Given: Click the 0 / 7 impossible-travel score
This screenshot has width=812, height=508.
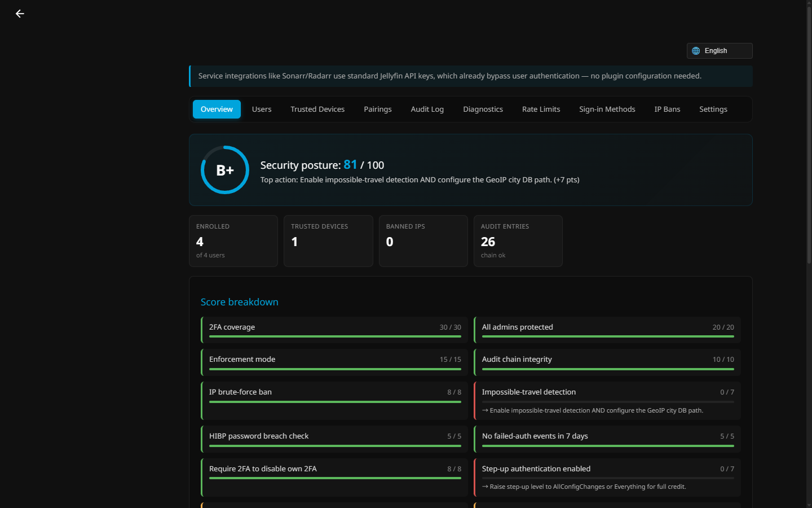Looking at the screenshot, I should [x=727, y=392].
